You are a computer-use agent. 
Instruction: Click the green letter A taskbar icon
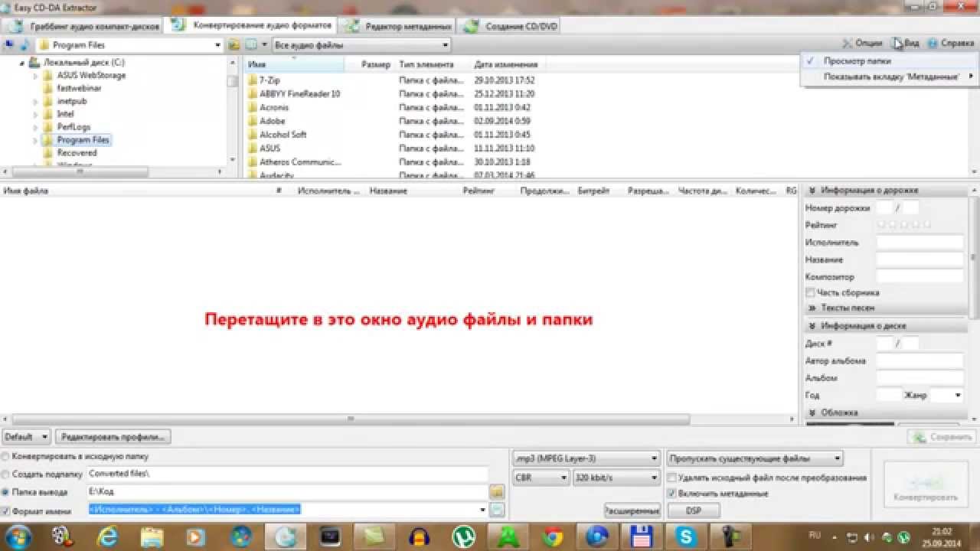(x=508, y=536)
